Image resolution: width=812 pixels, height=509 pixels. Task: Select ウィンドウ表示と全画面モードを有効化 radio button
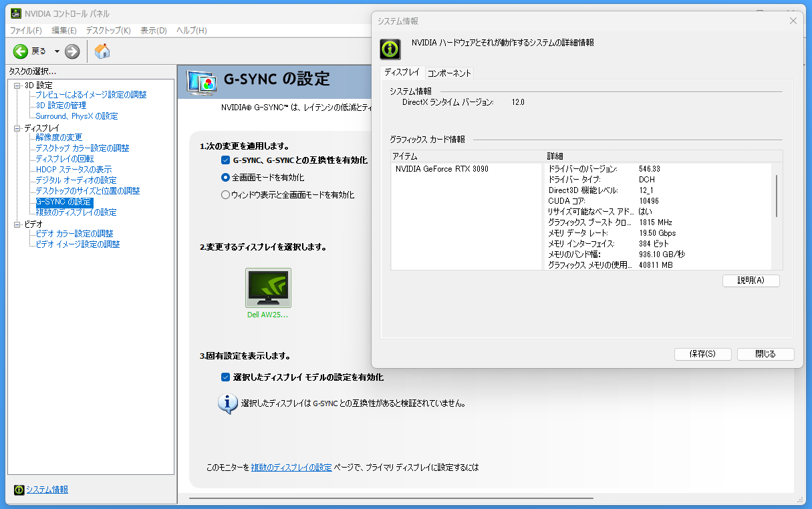pos(225,195)
